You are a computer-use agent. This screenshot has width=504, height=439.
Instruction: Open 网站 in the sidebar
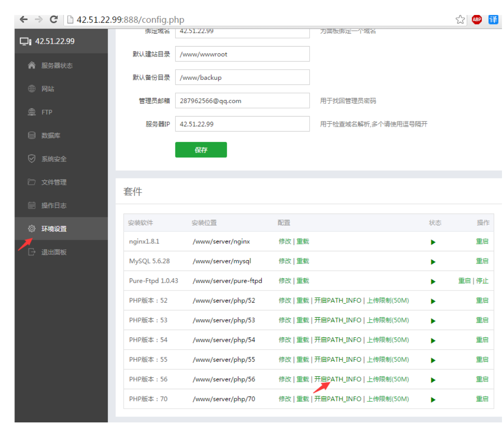point(47,89)
